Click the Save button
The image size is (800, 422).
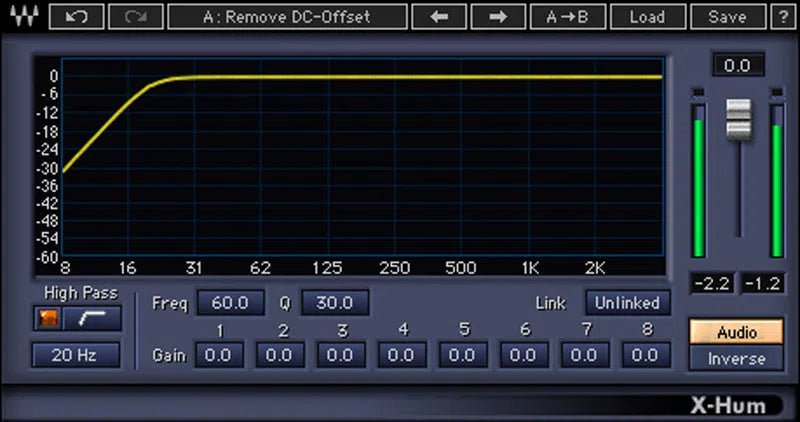pyautogui.click(x=727, y=17)
